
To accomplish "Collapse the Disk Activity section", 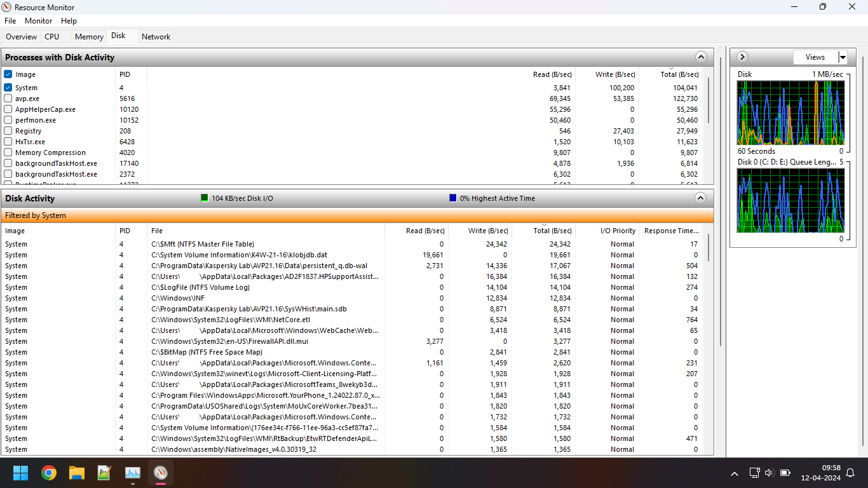I will [x=701, y=198].
